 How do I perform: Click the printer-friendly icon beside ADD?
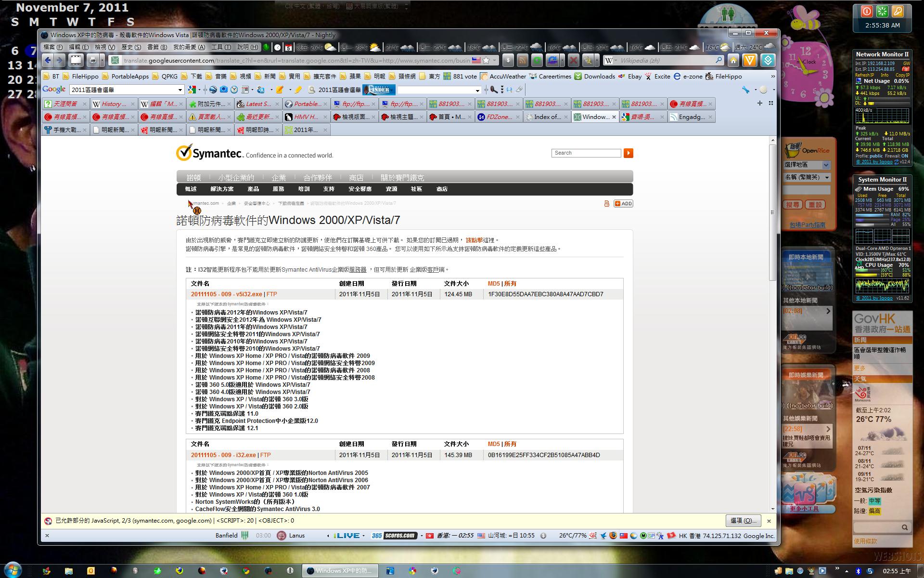coord(606,203)
